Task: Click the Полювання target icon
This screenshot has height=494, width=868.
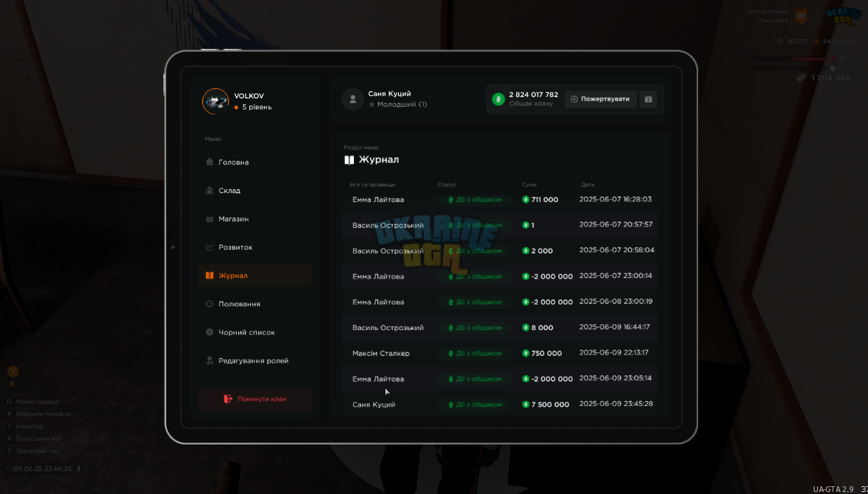Action: tap(209, 304)
